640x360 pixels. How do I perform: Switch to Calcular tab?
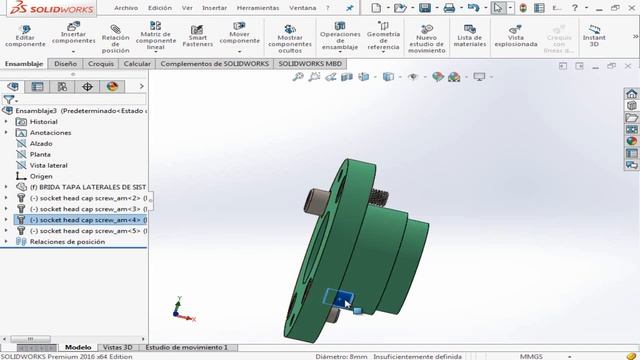137,64
